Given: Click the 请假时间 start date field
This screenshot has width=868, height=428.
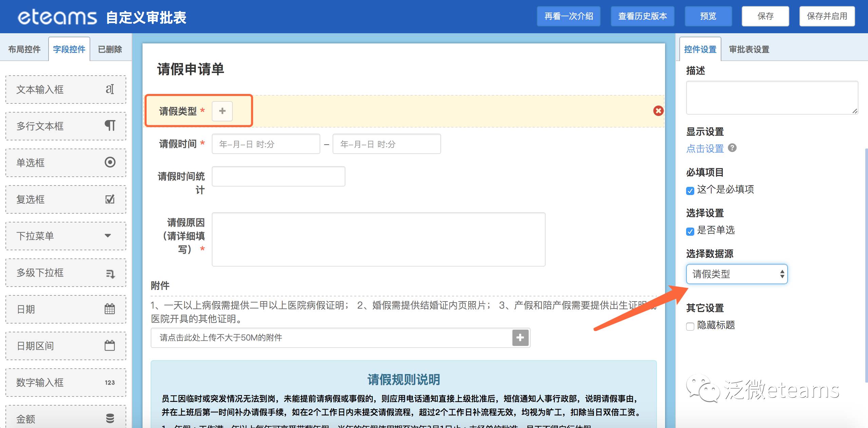Looking at the screenshot, I should pos(266,144).
